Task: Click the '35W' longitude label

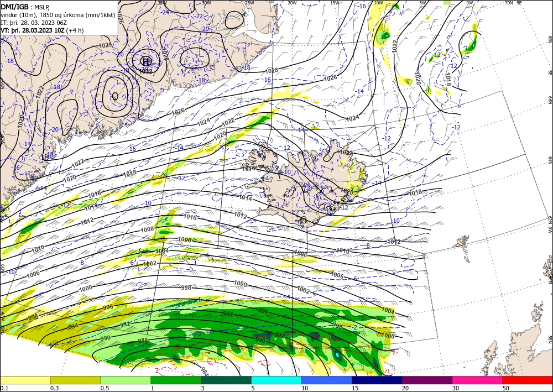Action: [162, 3]
